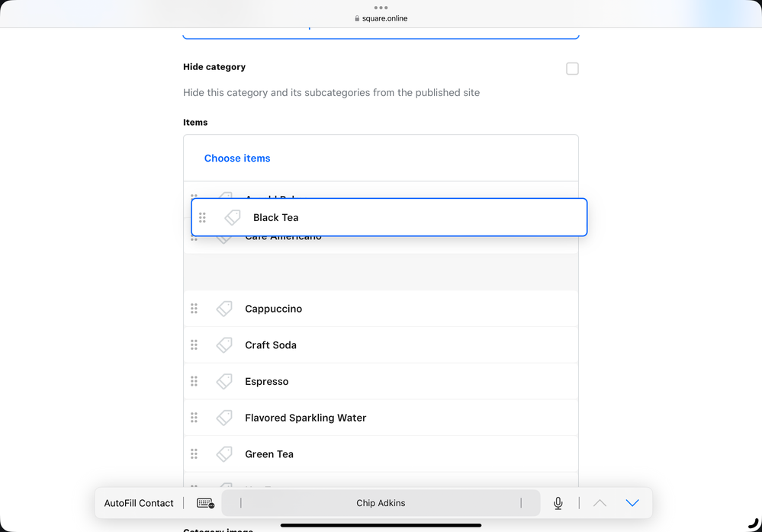
Task: Select the Cappuccino item row
Action: (x=381, y=309)
